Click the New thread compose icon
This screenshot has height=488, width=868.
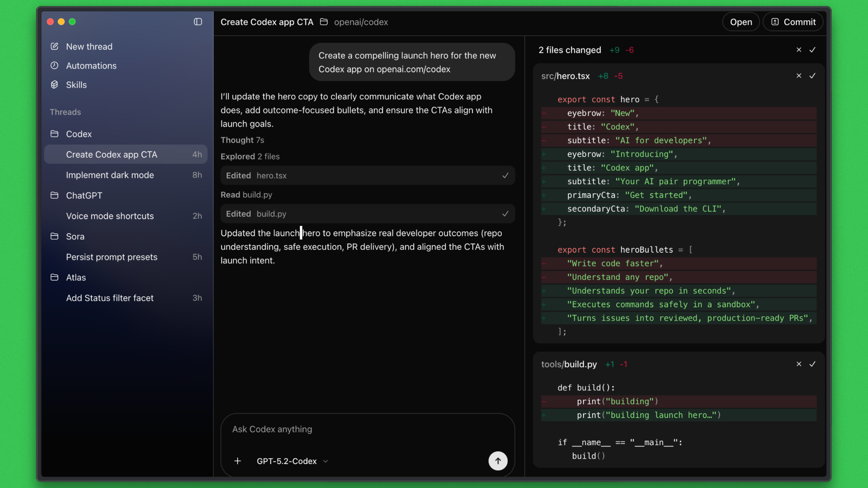(54, 46)
